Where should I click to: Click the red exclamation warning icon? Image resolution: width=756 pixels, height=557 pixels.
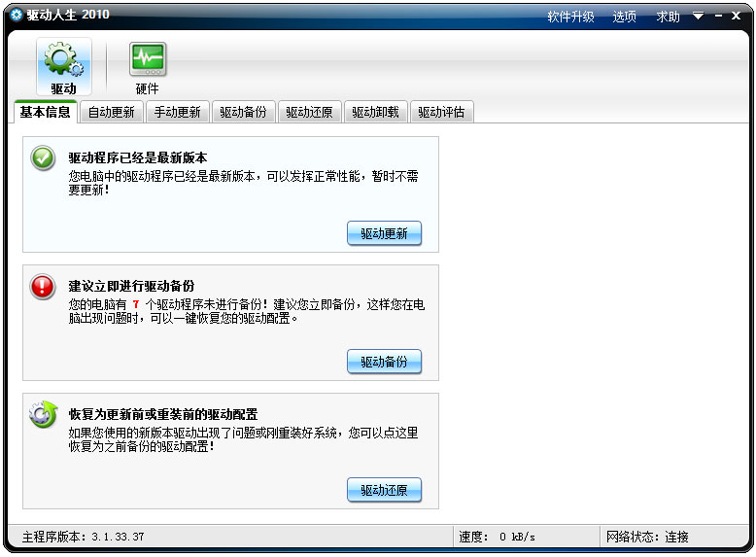point(43,287)
